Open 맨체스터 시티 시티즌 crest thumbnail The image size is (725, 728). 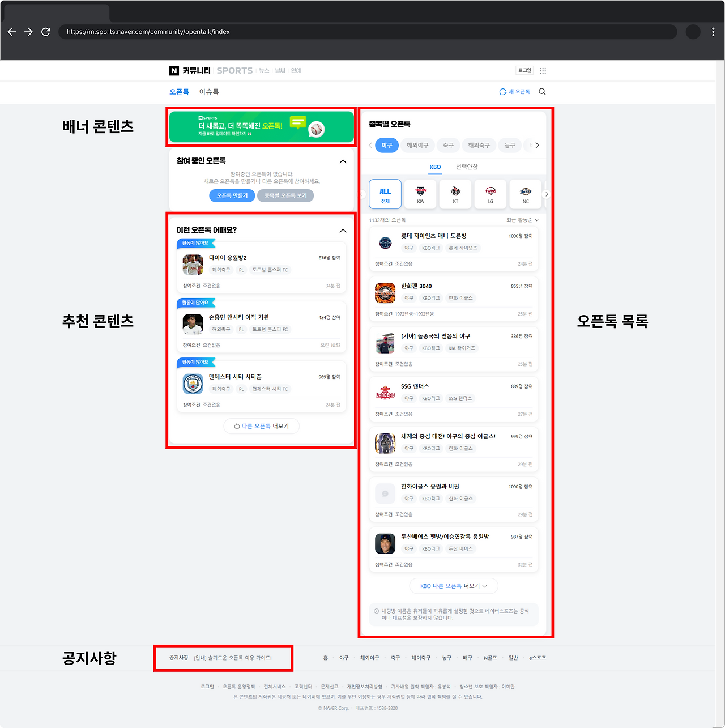193,384
